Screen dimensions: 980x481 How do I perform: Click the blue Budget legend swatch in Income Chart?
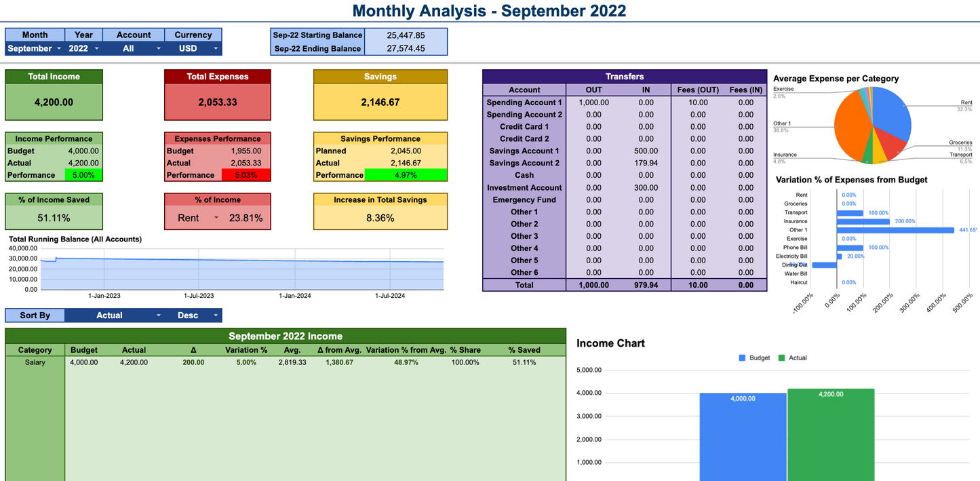[743, 358]
